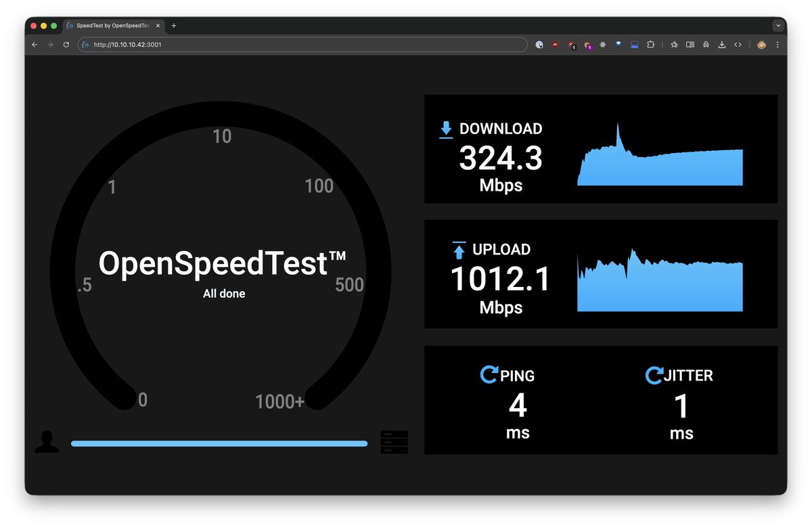Click the 1000+ gauge label

click(x=280, y=402)
